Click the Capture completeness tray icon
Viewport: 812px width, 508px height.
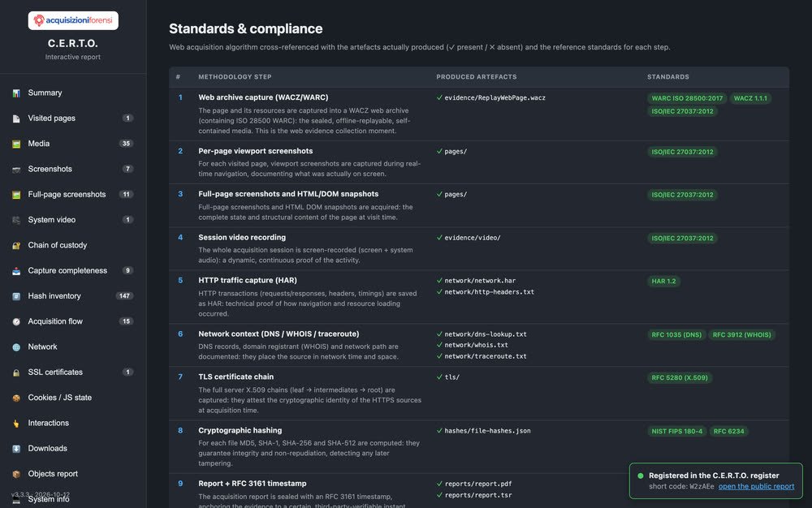pyautogui.click(x=16, y=270)
